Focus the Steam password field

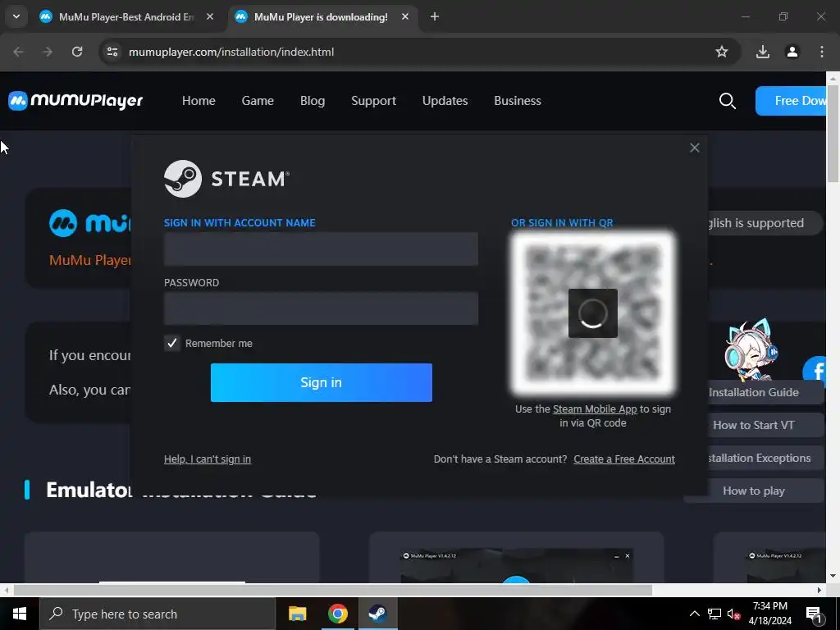tap(321, 308)
